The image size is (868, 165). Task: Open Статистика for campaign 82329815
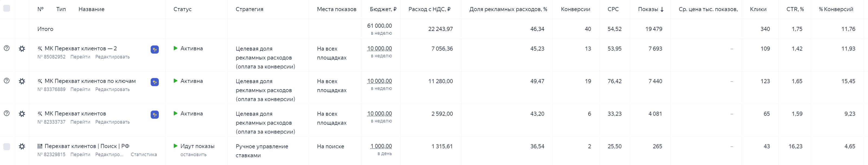click(144, 154)
